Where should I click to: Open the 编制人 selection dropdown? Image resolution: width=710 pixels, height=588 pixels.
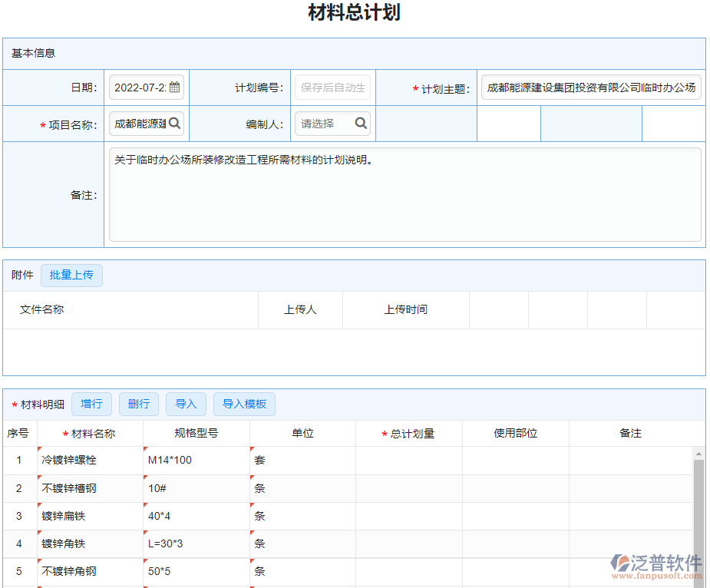coord(332,123)
